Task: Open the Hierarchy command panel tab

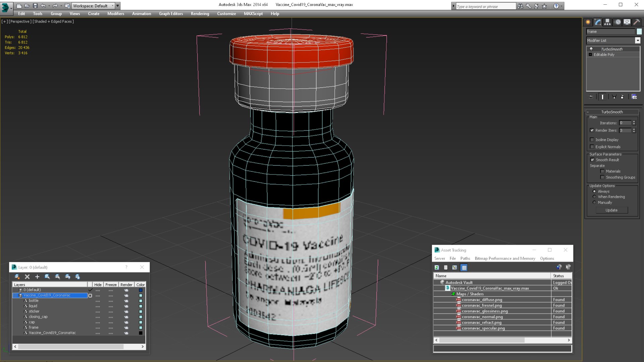Action: (607, 22)
